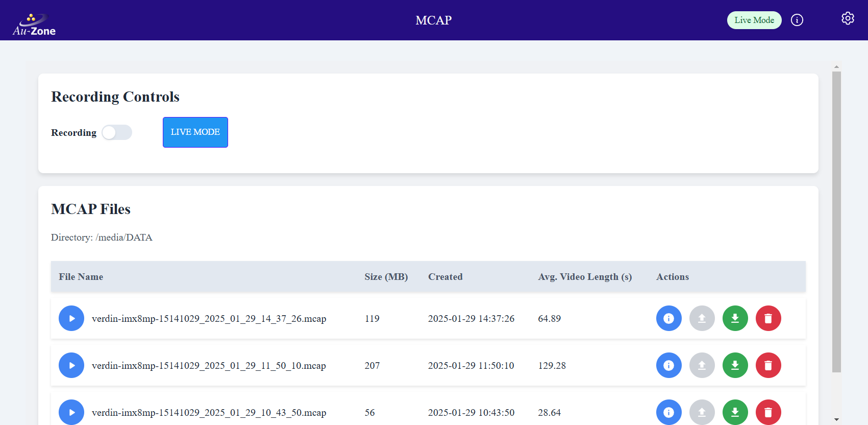Click created date 2025-01-29 14:37:26

pyautogui.click(x=472, y=319)
